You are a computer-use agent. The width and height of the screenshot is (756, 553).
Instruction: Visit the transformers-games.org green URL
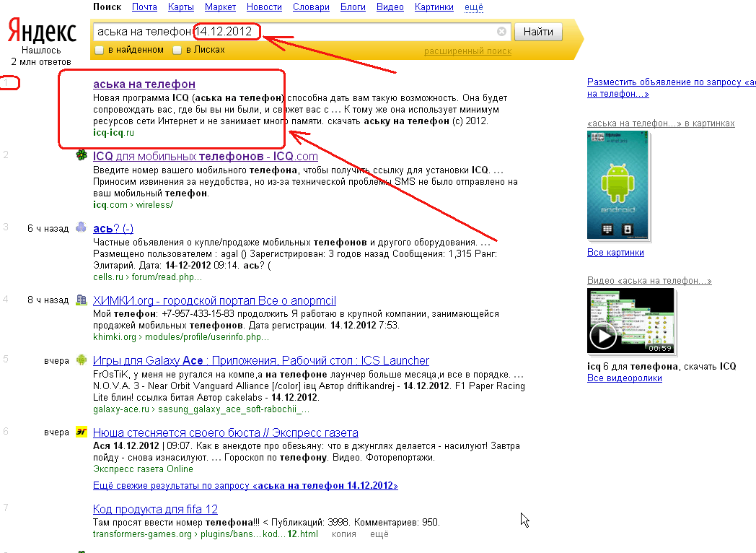pos(142,534)
